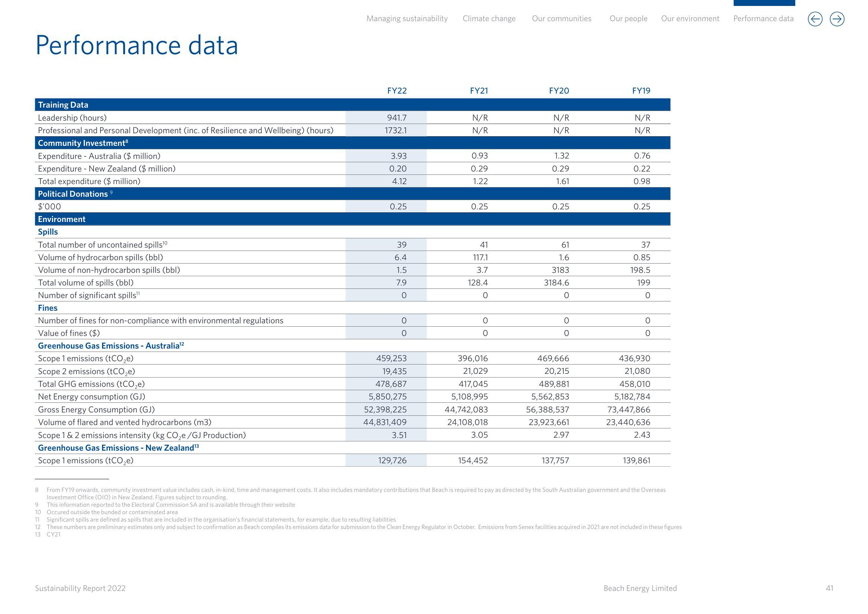Click the FY21 column header
This screenshot has width=868, height=614.
[479, 91]
